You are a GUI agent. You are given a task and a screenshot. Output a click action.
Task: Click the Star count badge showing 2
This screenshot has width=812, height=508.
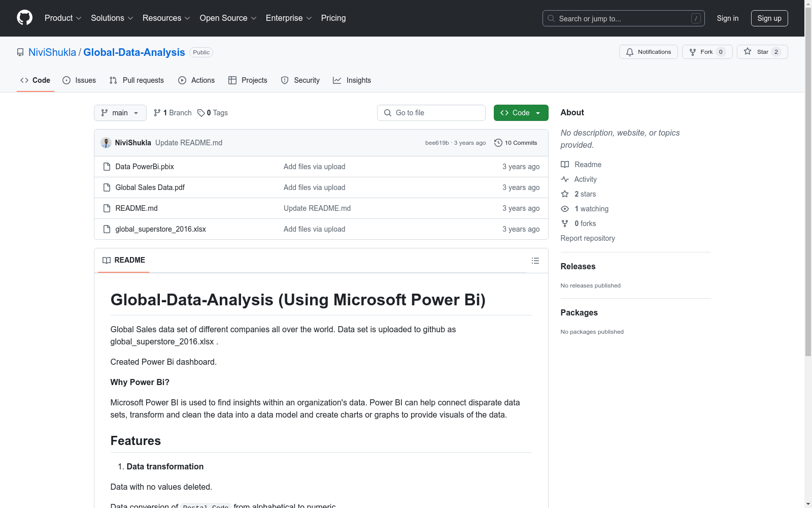(776, 52)
